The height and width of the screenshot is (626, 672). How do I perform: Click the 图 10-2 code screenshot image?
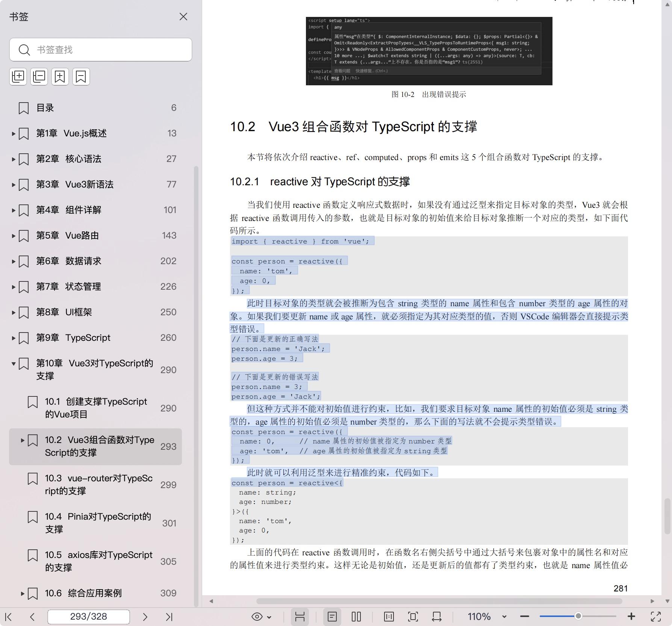[429, 51]
